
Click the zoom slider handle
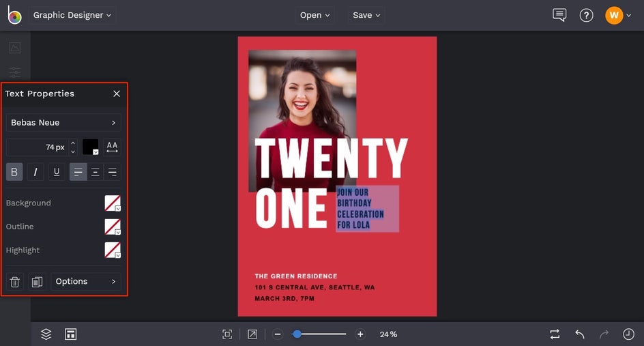tap(297, 334)
